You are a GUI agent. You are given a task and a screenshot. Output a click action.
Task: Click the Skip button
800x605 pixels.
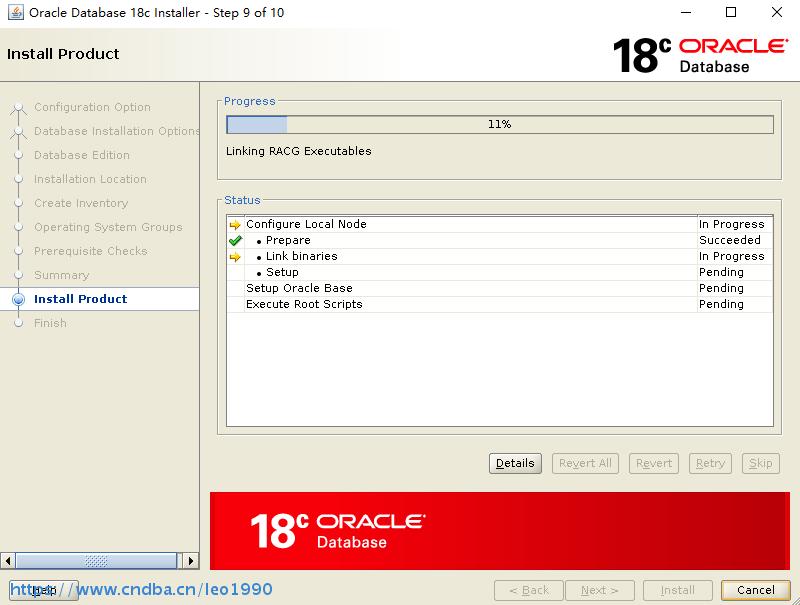(761, 463)
